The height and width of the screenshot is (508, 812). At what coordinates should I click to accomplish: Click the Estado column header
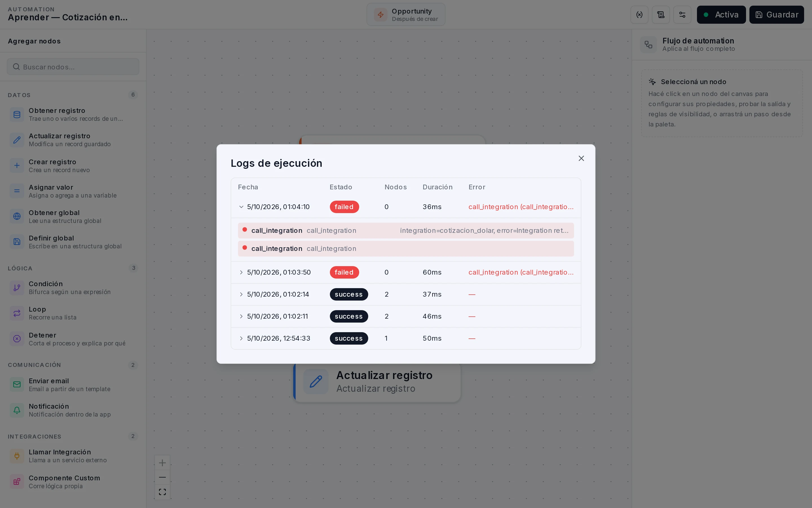[341, 187]
